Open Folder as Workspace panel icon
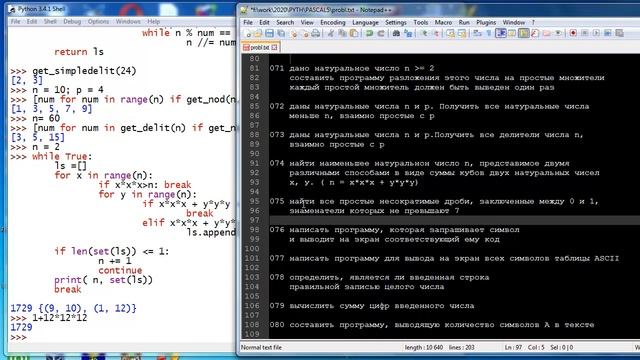This screenshot has width=640, height=360. (547, 33)
